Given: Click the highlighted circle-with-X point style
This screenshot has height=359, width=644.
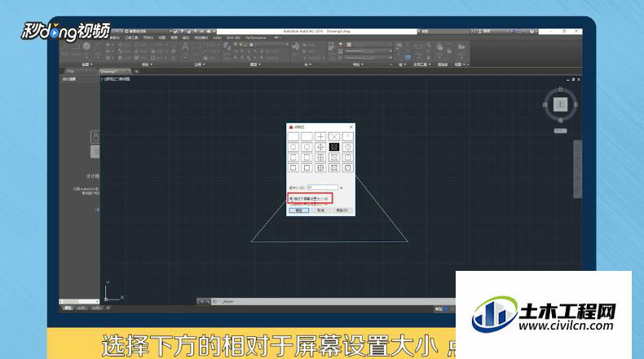Looking at the screenshot, I should 334,147.
